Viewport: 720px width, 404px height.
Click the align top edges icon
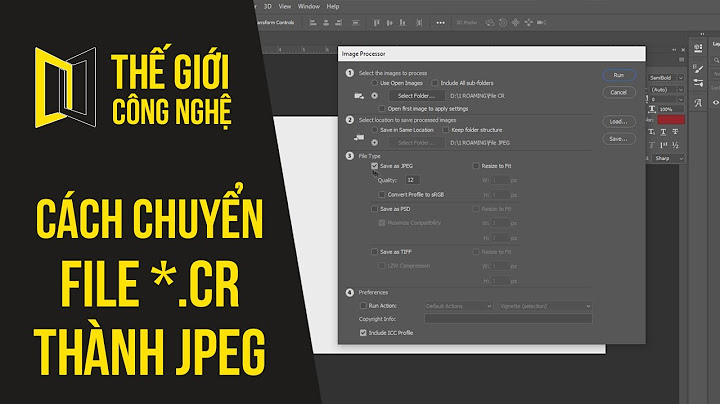(377, 22)
